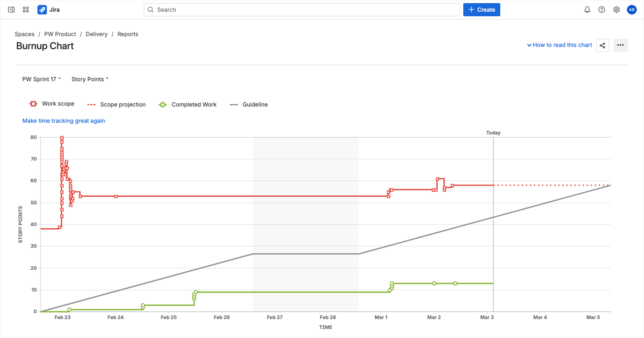Open the app switcher grid icon
The height and width of the screenshot is (338, 644).
coord(26,9)
